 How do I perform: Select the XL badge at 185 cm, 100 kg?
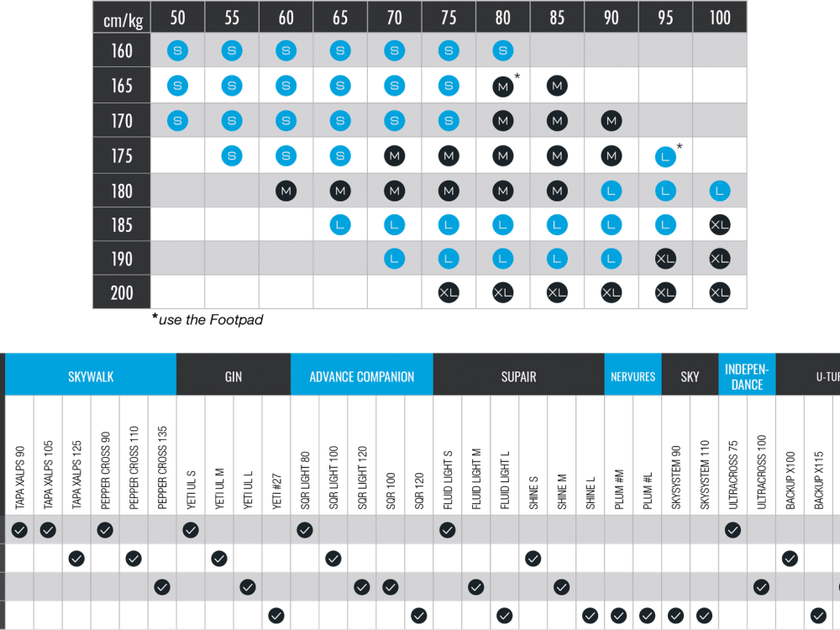click(719, 225)
